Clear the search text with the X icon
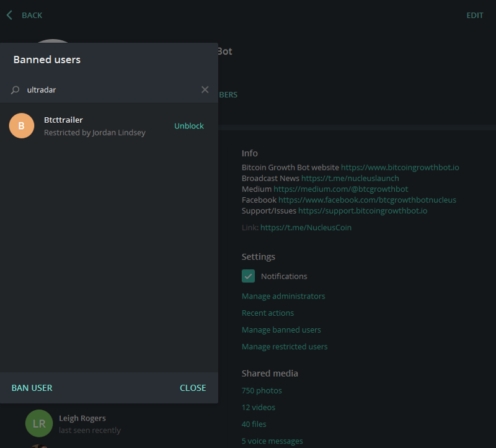 (x=205, y=89)
